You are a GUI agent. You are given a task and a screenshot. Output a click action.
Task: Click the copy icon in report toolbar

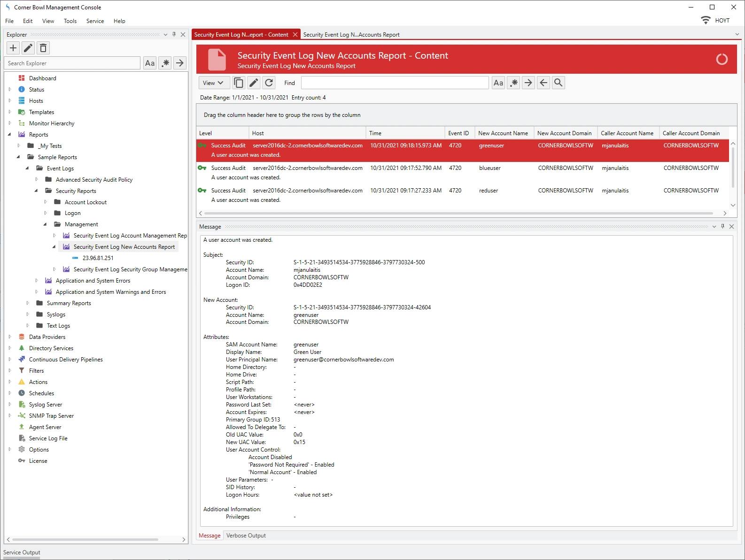pos(239,83)
